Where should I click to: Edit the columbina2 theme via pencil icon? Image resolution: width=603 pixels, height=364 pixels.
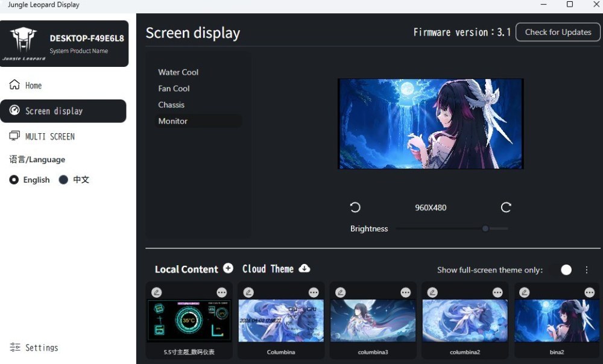click(432, 292)
